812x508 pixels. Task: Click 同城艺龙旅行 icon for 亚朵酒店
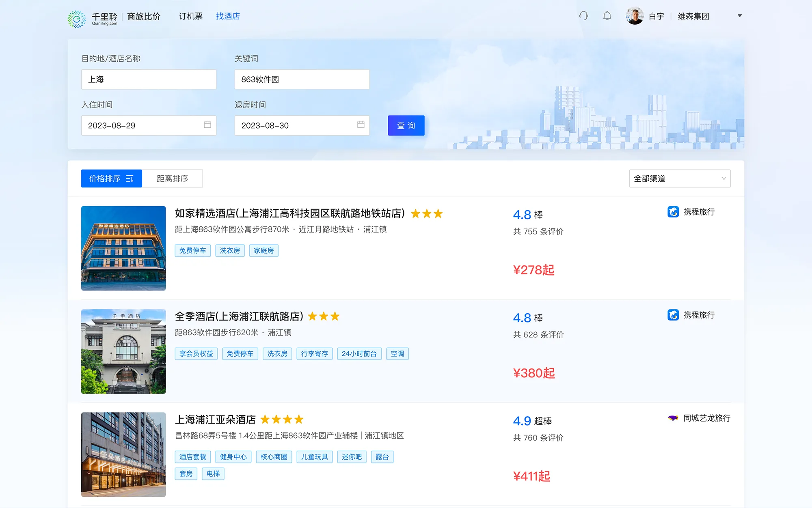pos(673,418)
